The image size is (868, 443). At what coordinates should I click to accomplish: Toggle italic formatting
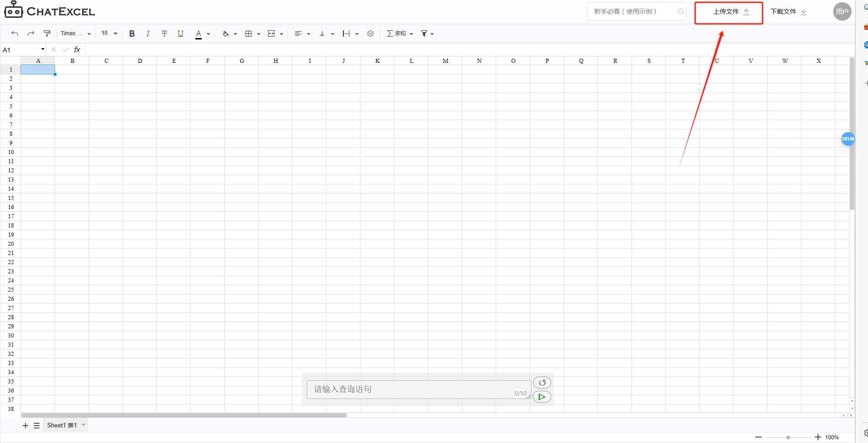coord(148,33)
